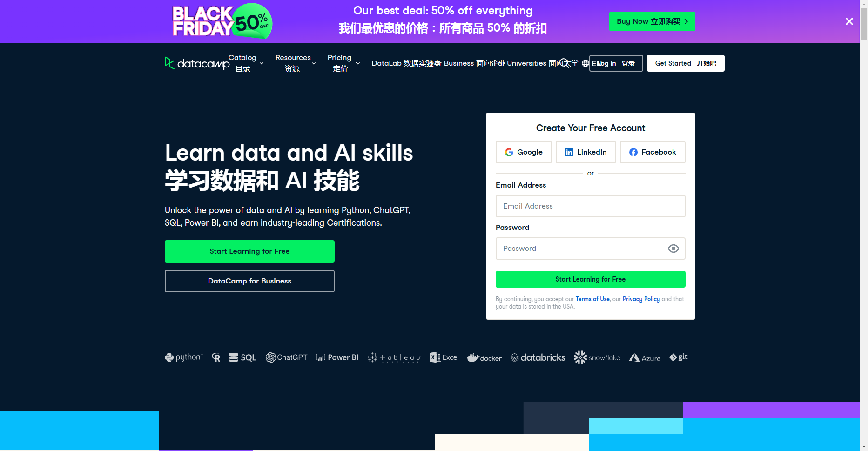The image size is (868, 451).
Task: Click the docker logo
Action: click(x=484, y=357)
